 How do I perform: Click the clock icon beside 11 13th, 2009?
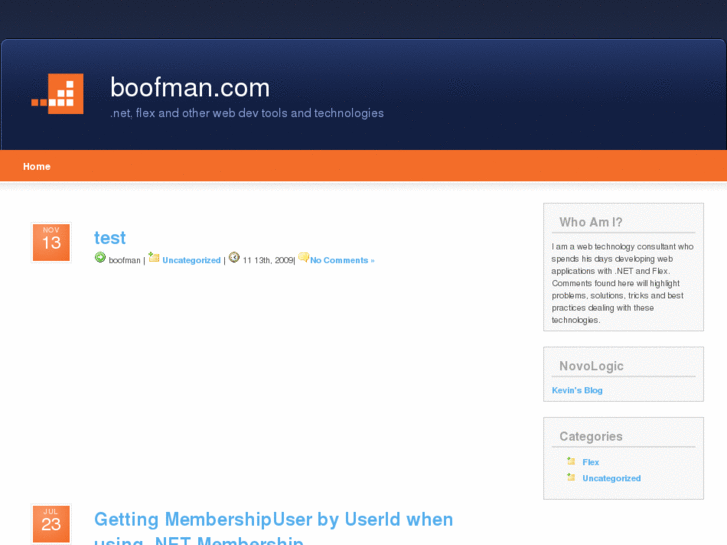tap(234, 257)
